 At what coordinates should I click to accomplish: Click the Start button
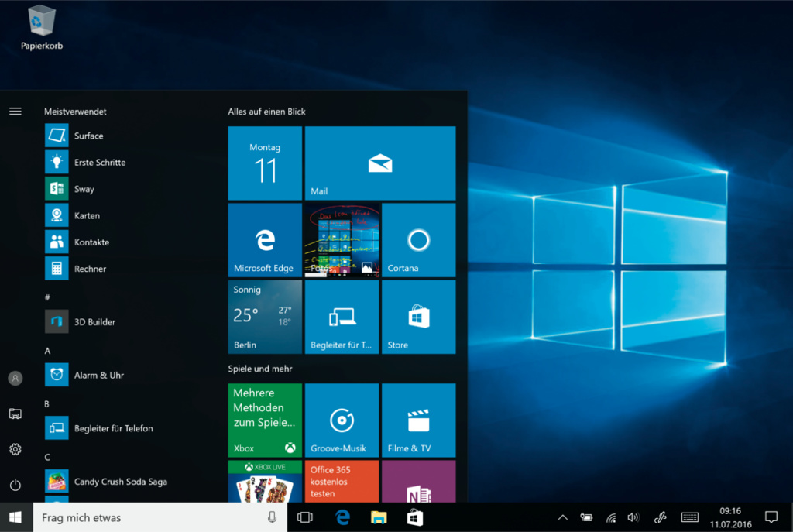[15, 517]
